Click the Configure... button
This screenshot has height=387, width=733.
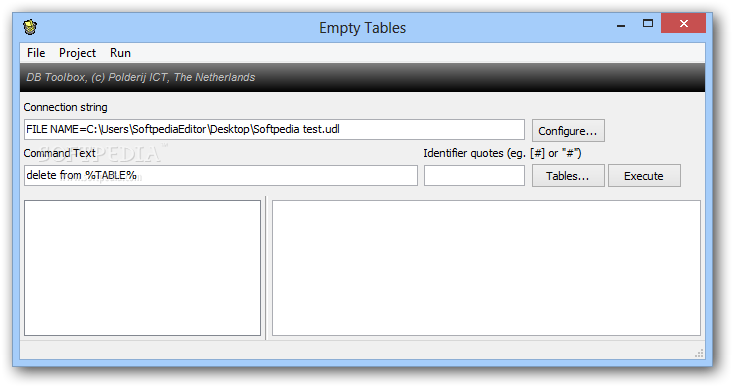click(x=568, y=131)
